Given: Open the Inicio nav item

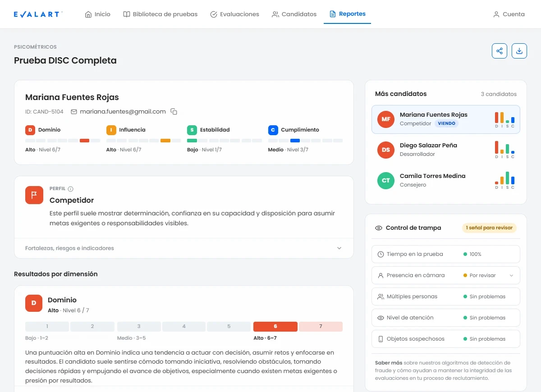Looking at the screenshot, I should tap(98, 14).
